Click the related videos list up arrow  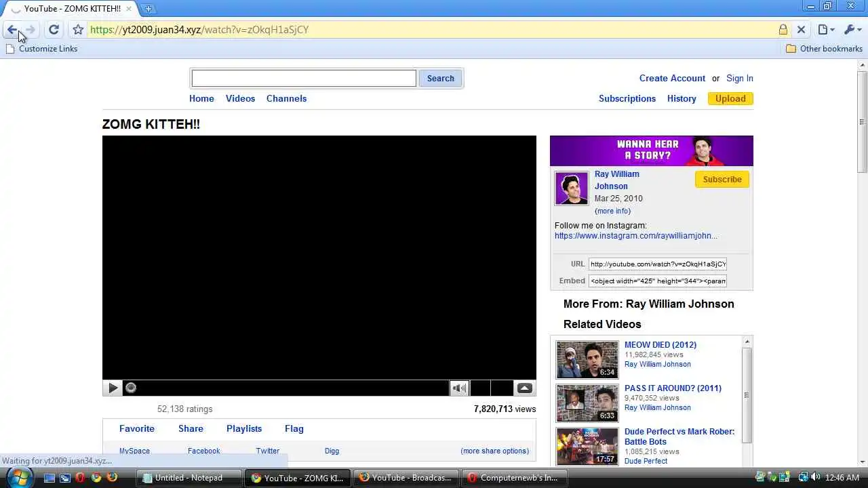point(747,342)
